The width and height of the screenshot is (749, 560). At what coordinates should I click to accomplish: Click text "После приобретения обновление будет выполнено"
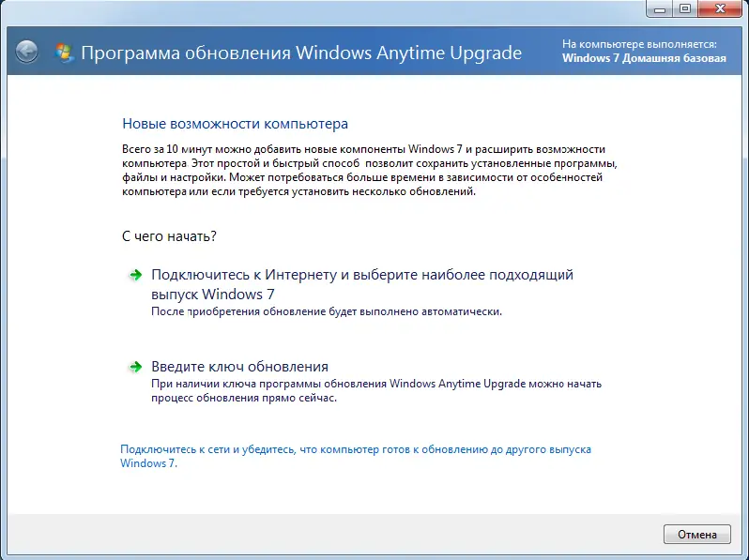point(327,311)
